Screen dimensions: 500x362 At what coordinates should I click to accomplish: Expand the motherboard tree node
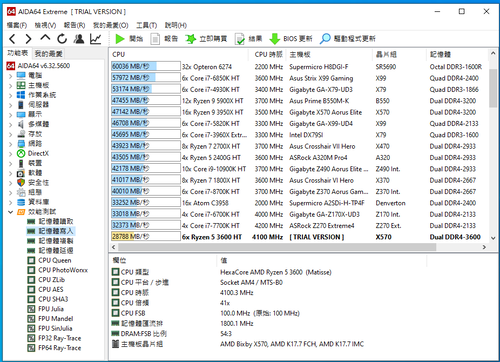10,85
